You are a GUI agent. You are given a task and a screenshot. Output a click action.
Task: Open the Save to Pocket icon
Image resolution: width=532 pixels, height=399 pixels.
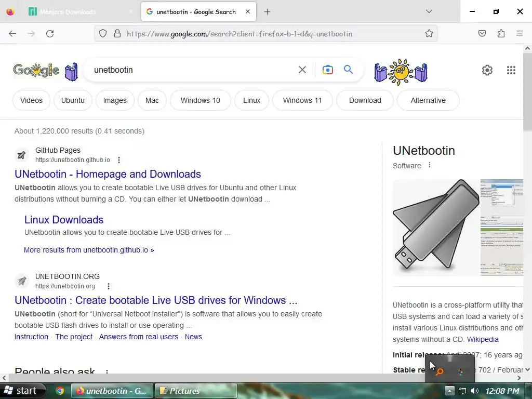click(482, 33)
